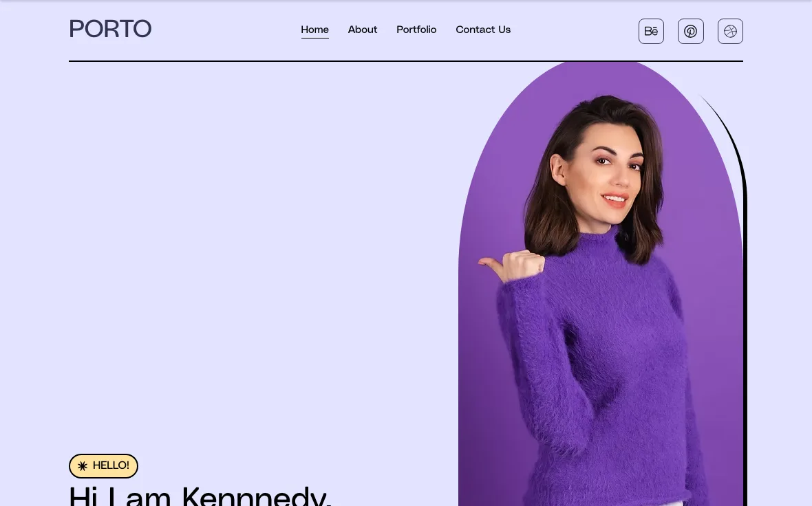Image resolution: width=812 pixels, height=506 pixels.
Task: Navigate to the Portfolio page
Action: pos(416,30)
